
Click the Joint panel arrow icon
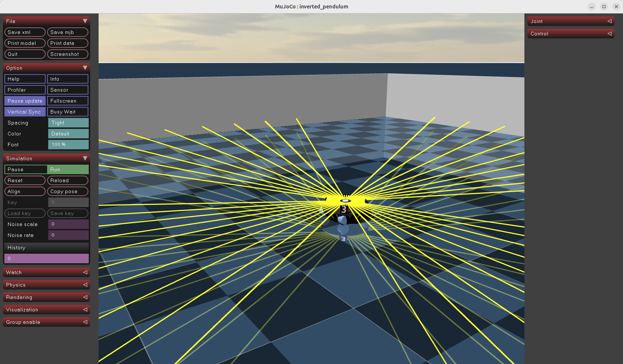pyautogui.click(x=609, y=21)
